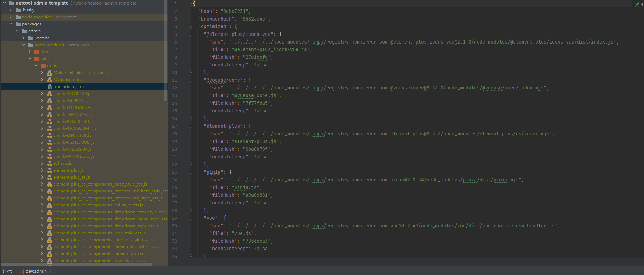Expand the .bin folder chevron

coord(30,52)
